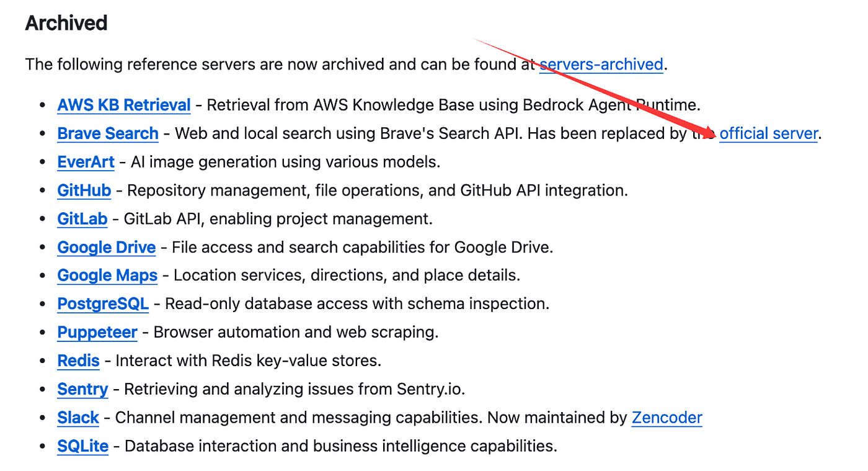Follow the official server link
This screenshot has height=471, width=868.
(x=768, y=133)
